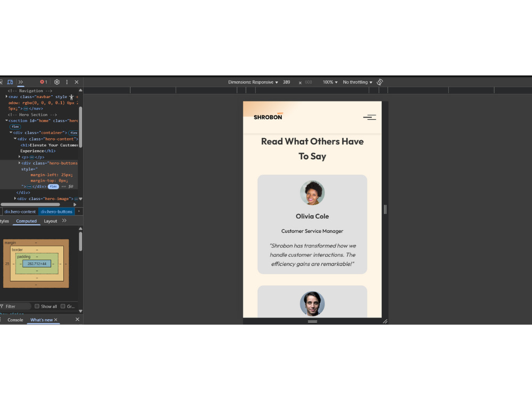Click the Elements panel horizontal scrollbar
The image size is (532, 399).
click(x=30, y=205)
